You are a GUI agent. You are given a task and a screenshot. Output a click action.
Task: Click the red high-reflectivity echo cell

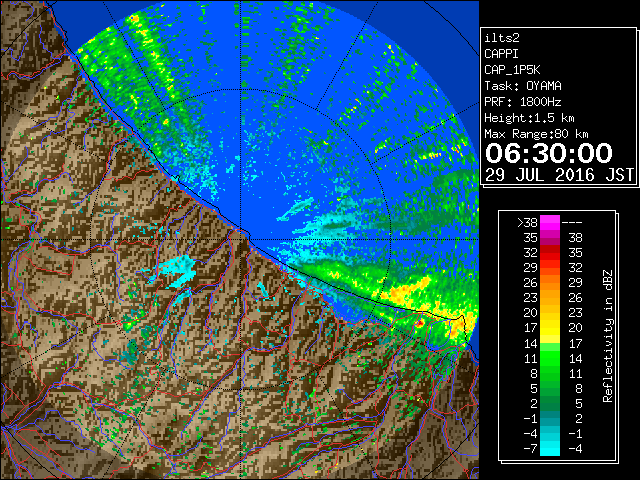pos(420,323)
